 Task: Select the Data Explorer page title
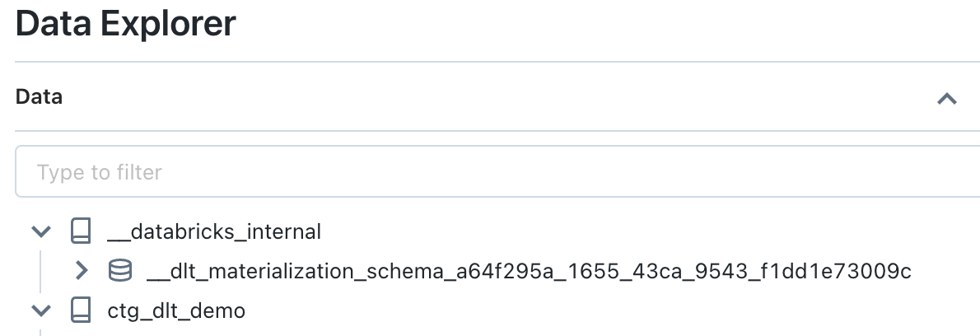click(126, 24)
